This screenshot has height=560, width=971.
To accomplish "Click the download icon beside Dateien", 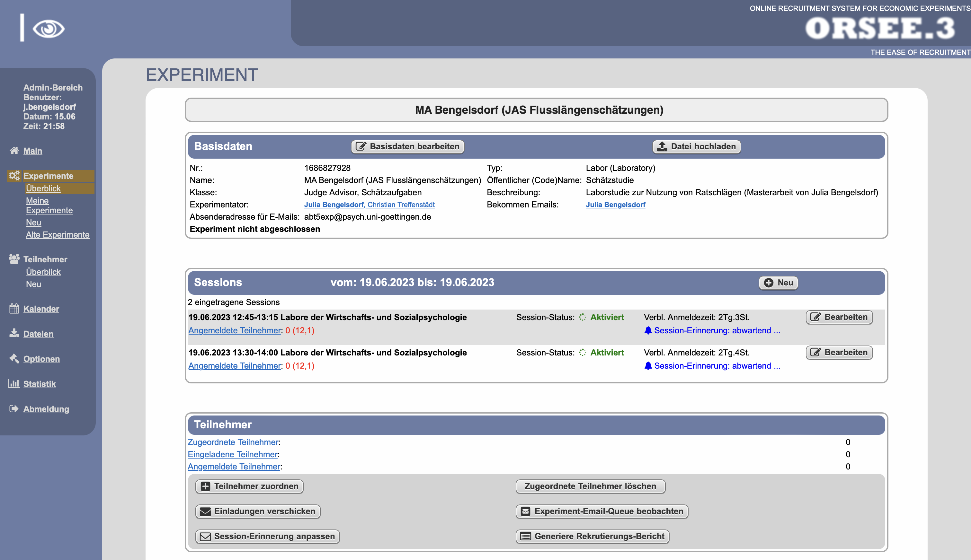I will (x=14, y=333).
